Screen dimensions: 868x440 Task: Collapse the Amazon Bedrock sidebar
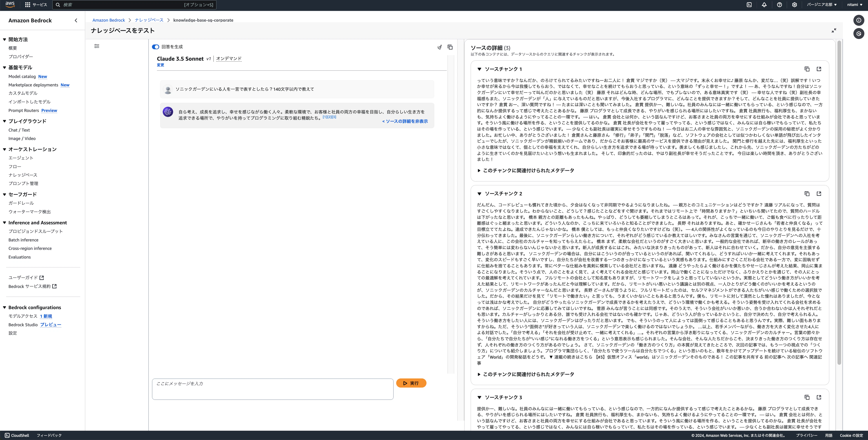(x=76, y=21)
